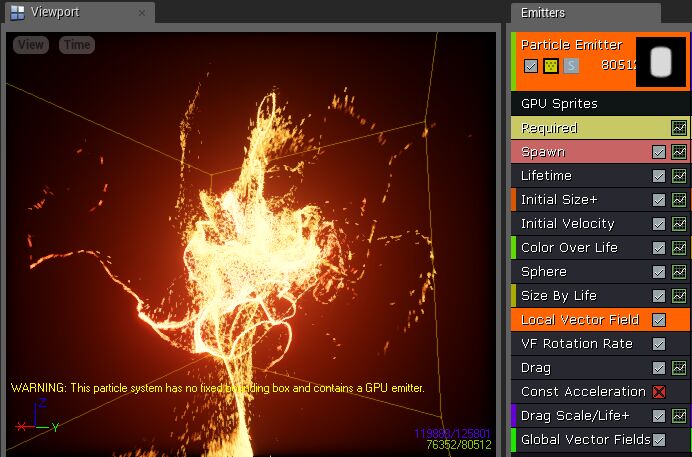Select the Required module
This screenshot has height=457, width=692.
600,128
